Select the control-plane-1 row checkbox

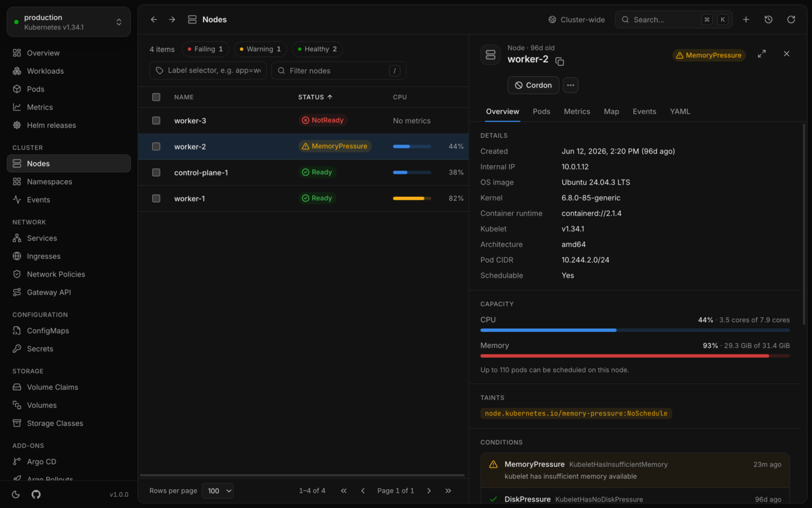pyautogui.click(x=156, y=173)
